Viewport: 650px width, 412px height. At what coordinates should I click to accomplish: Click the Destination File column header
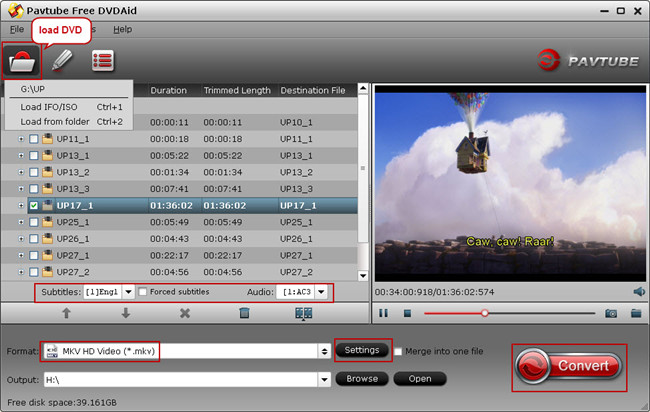pos(313,90)
